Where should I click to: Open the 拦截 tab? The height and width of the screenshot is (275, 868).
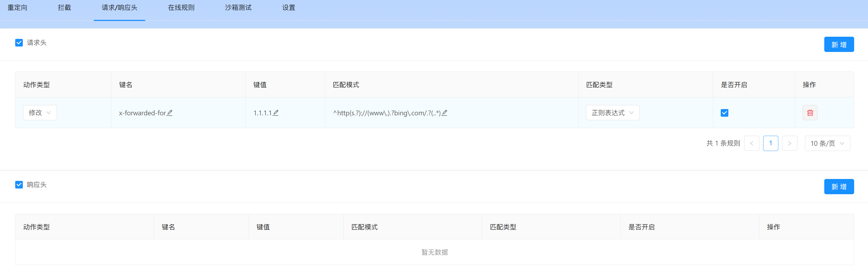pyautogui.click(x=64, y=7)
